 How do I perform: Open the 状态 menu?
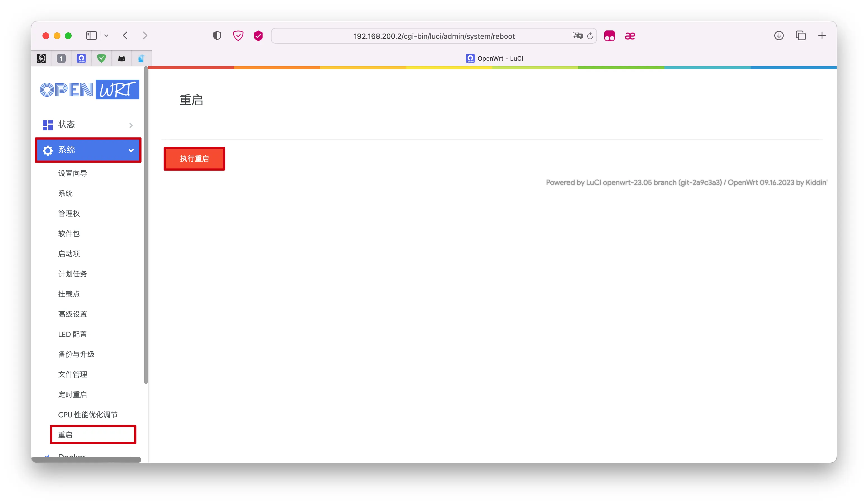(x=88, y=125)
